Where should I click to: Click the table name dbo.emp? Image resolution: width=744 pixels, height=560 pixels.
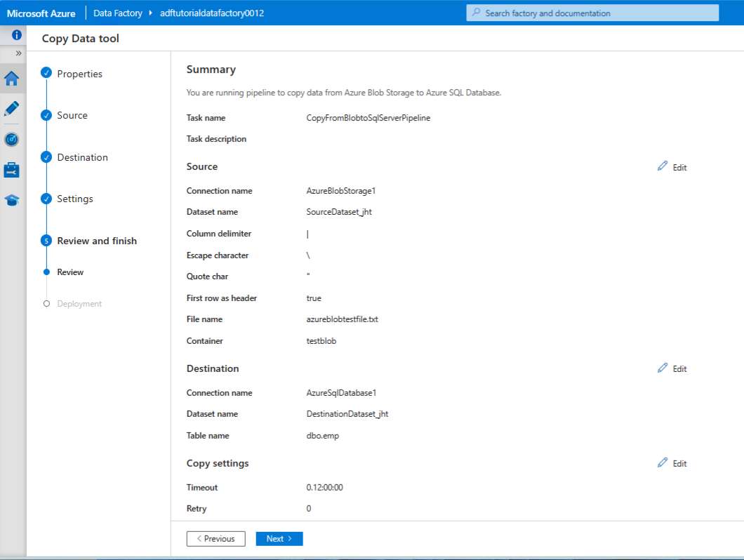point(323,436)
